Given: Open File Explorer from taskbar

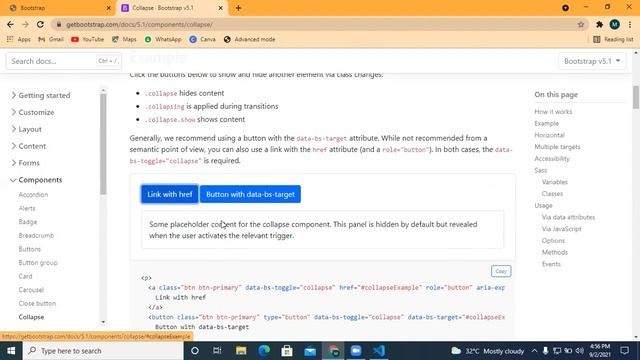Looking at the screenshot, I should (241, 351).
